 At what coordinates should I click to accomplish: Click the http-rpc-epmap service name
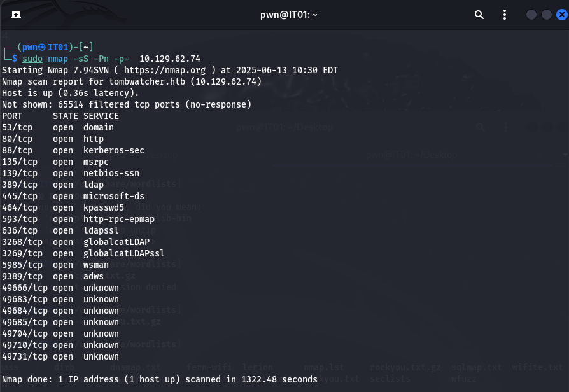(118, 219)
